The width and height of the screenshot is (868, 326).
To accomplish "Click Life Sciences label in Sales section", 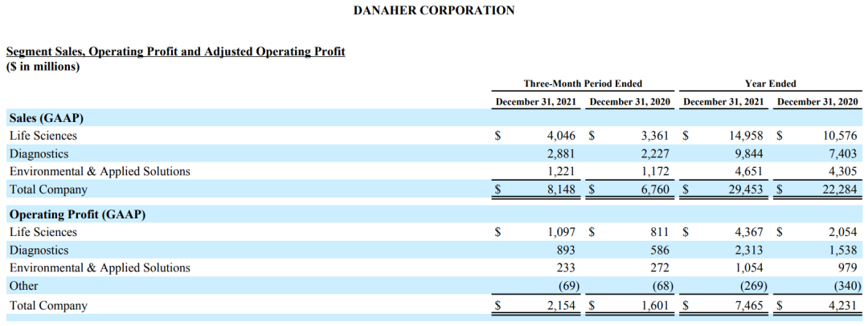I will (x=43, y=136).
